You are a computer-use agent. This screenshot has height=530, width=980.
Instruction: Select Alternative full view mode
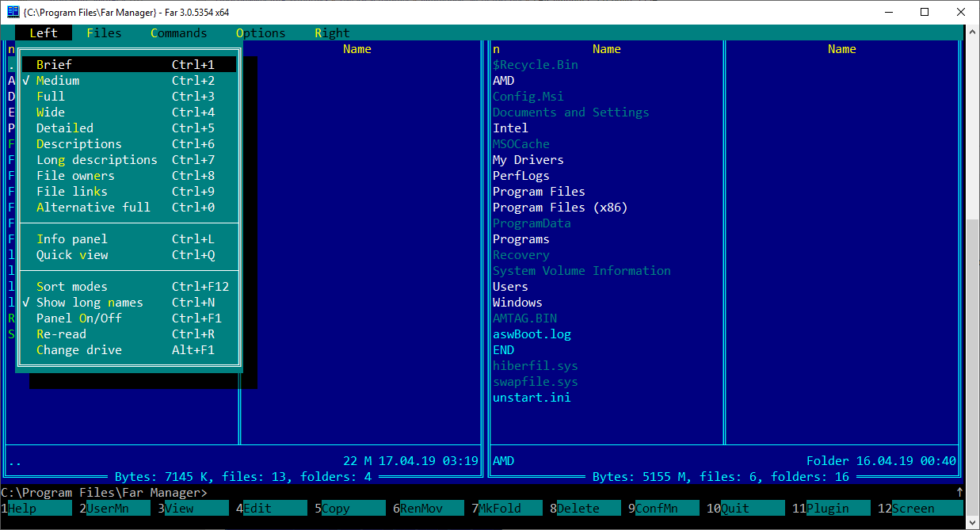(129, 208)
